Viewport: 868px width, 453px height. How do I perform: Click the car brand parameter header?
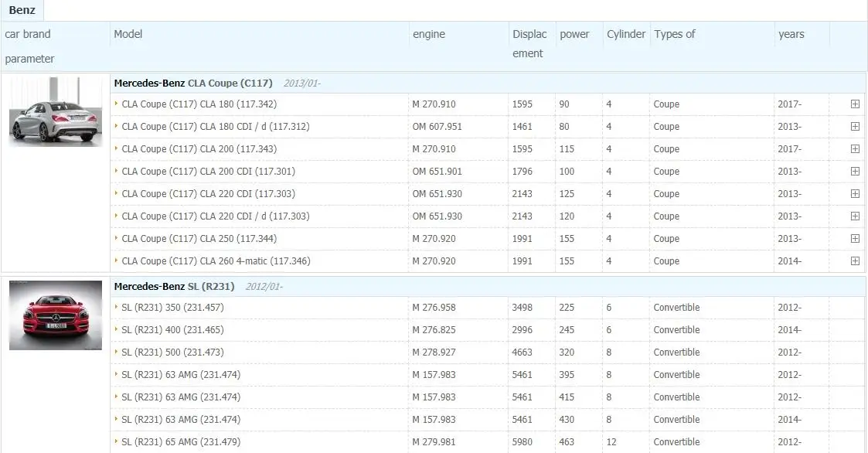tap(29, 46)
